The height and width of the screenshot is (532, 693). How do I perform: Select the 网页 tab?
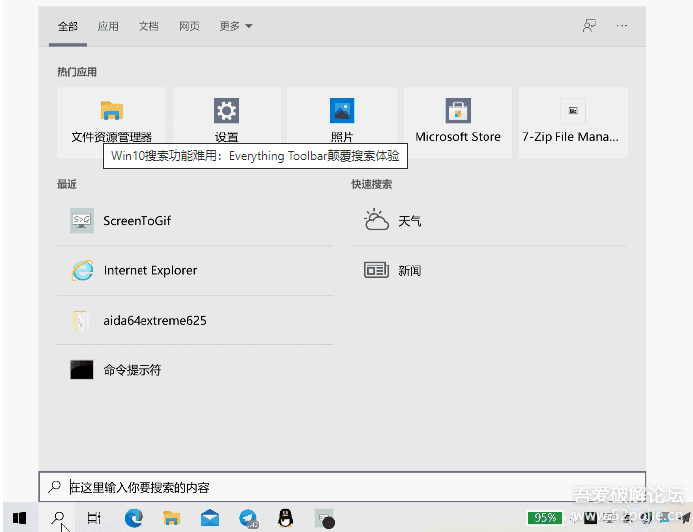[x=189, y=26]
